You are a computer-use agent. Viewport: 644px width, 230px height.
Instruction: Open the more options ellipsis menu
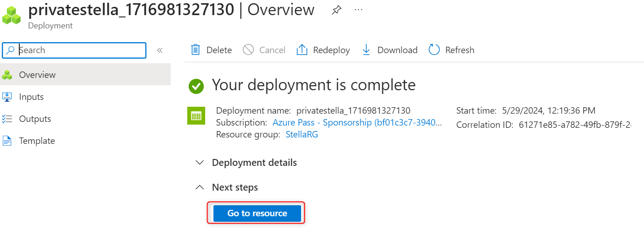point(358,10)
